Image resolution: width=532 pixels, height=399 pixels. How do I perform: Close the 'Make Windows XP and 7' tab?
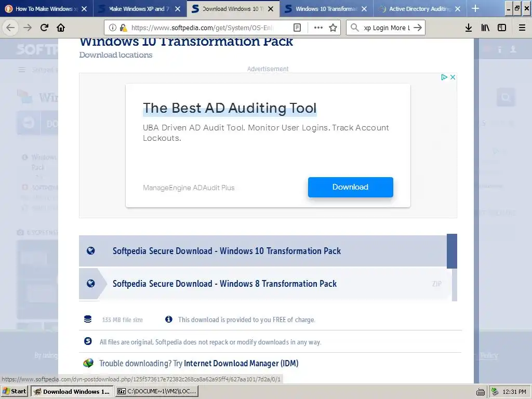click(178, 9)
